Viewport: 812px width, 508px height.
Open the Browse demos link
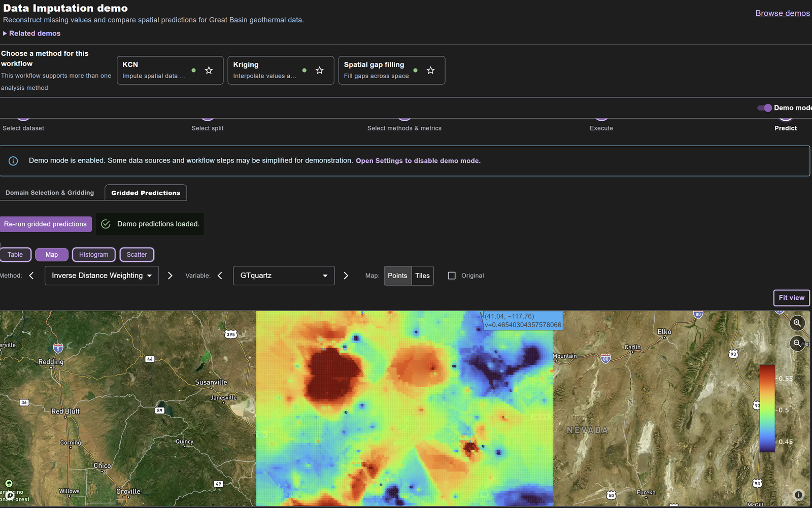(783, 13)
